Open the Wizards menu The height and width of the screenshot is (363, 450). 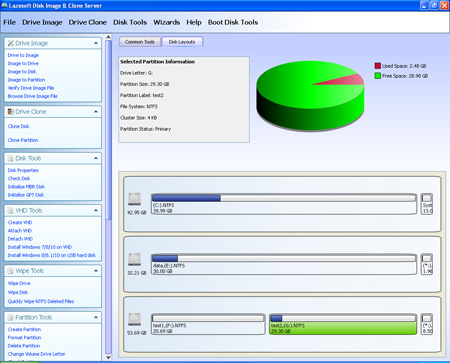pyautogui.click(x=167, y=22)
